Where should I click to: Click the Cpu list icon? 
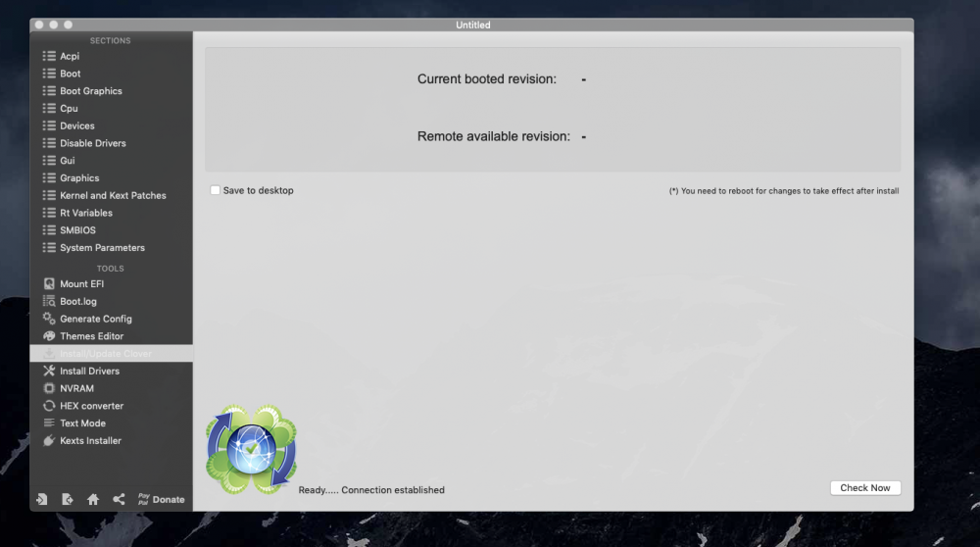pos(49,109)
